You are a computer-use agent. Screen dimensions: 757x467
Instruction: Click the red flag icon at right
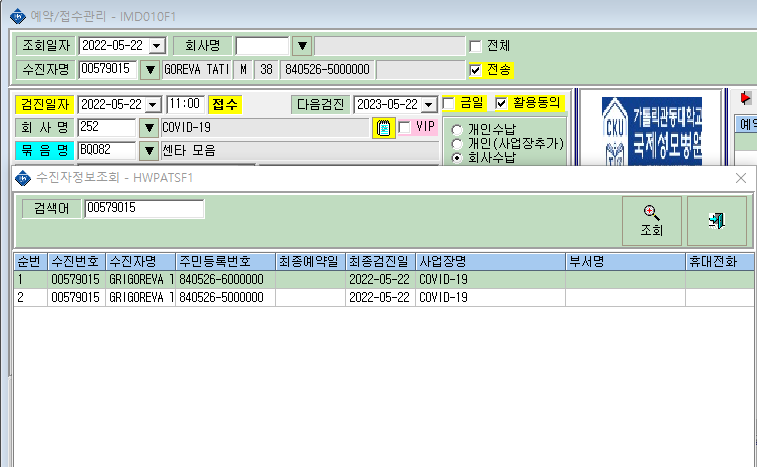[745, 98]
